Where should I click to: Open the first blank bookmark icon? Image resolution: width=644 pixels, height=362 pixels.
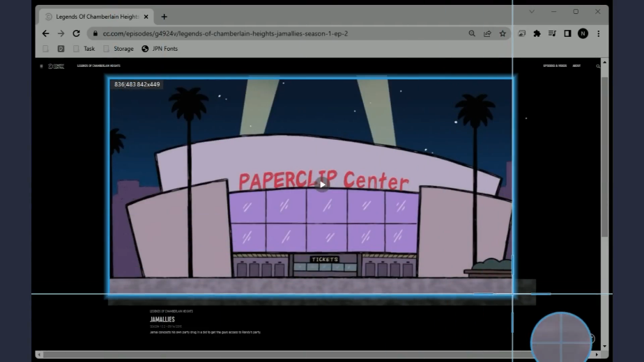coord(45,49)
